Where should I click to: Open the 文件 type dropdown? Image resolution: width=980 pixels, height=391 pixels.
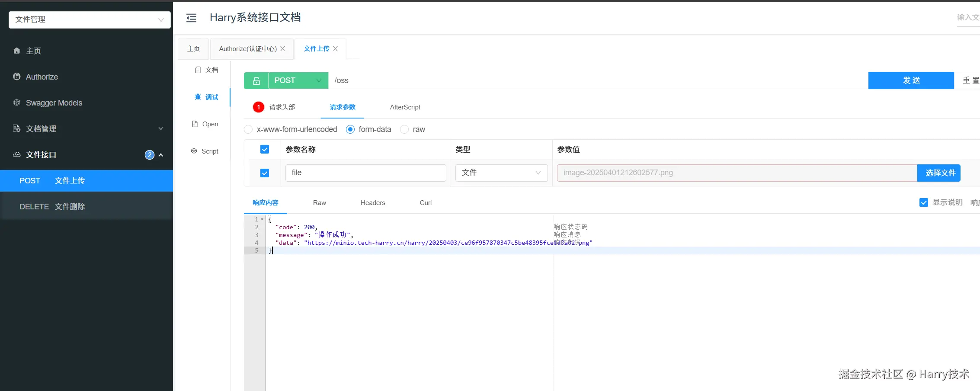pyautogui.click(x=502, y=173)
